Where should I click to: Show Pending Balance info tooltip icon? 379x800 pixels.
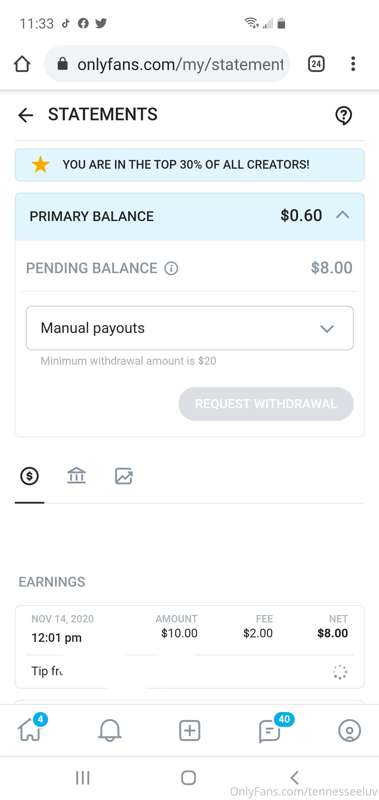(171, 268)
